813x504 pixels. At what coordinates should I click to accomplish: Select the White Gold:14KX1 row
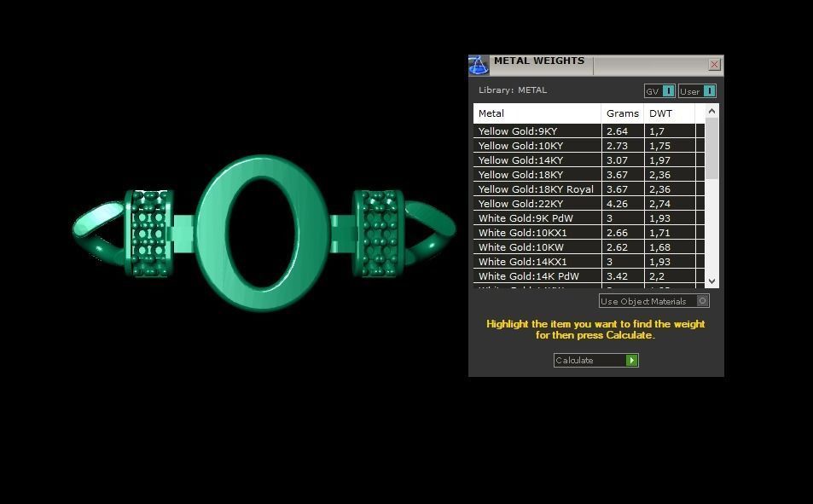tap(589, 262)
